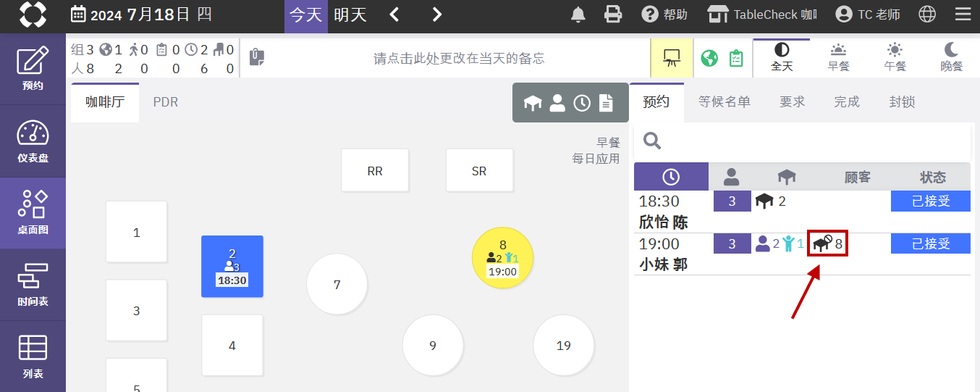Sort by party size person column header
Viewport: 980px width, 392px height.
tap(732, 177)
